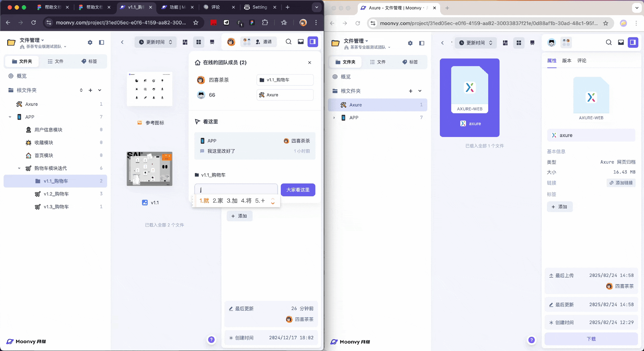Add new folder with plus beside 根文件夹 in right window
This screenshot has height=351, width=644.
click(x=411, y=91)
